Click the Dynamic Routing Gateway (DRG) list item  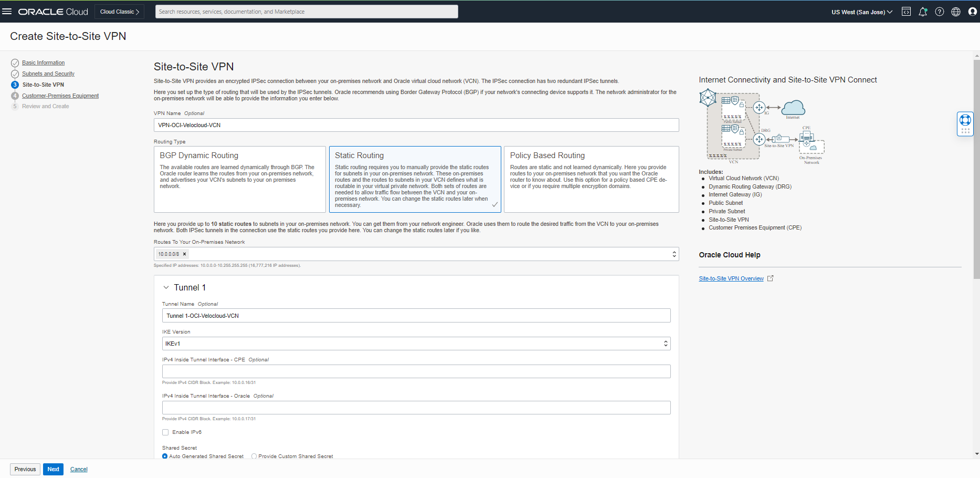pos(750,186)
